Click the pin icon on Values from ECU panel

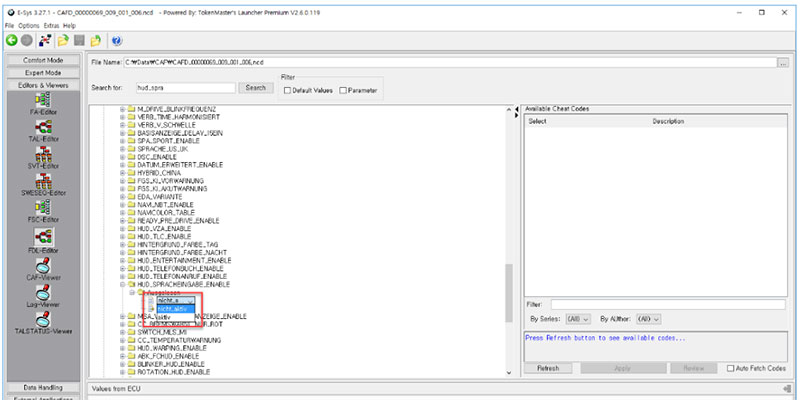(787, 389)
